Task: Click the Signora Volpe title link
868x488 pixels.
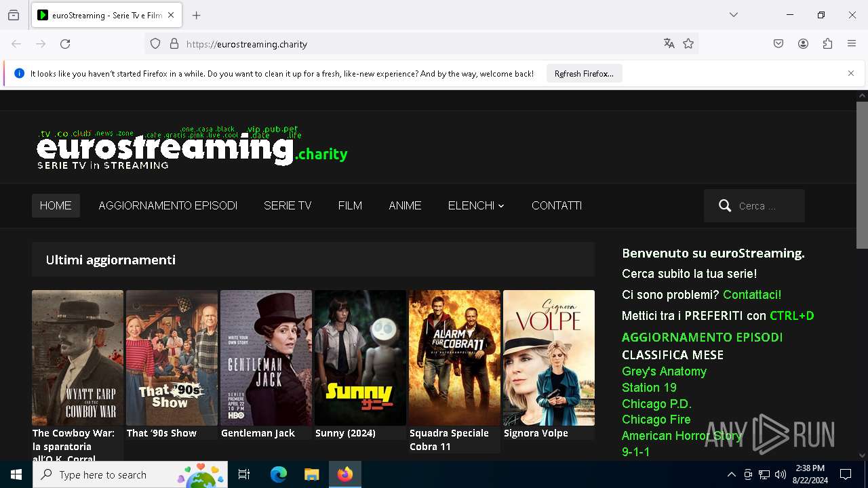Action: point(536,433)
